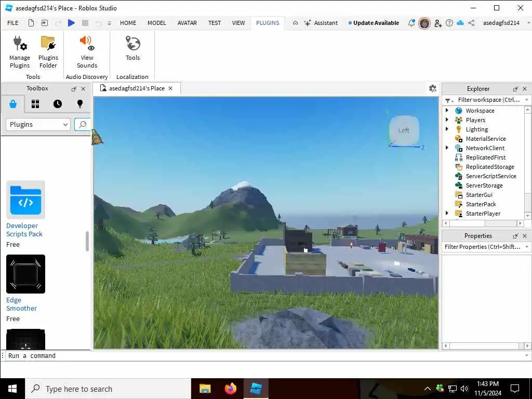This screenshot has width=532, height=399.
Task: Undock the Toolbox panel
Action: pos(74,89)
